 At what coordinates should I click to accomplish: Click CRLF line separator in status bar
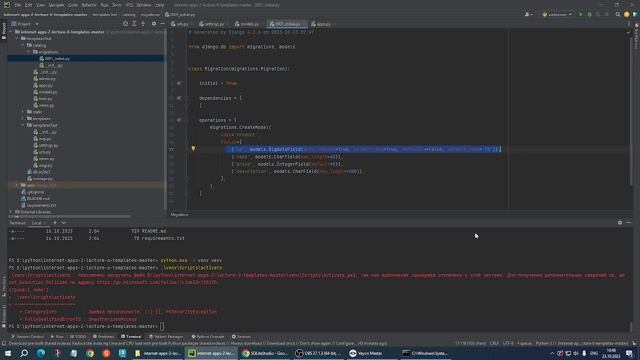pyautogui.click(x=494, y=344)
